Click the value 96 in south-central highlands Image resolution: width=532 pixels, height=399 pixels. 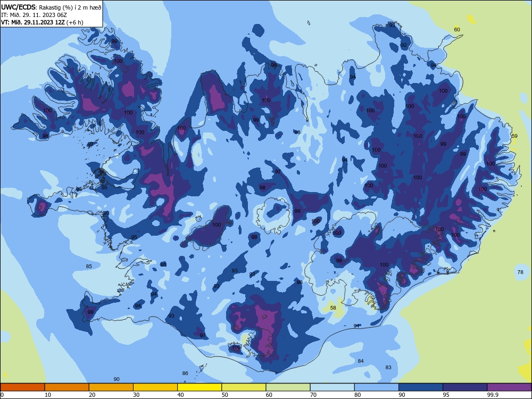299,282
